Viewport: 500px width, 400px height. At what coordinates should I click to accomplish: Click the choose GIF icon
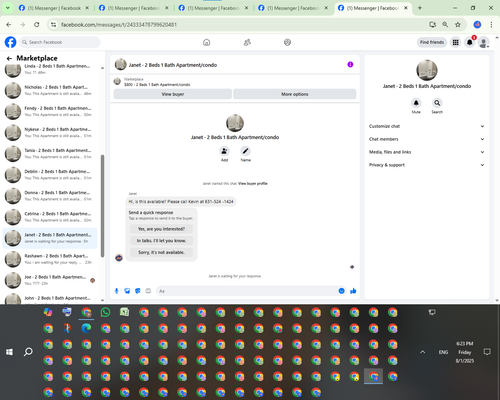point(148,291)
